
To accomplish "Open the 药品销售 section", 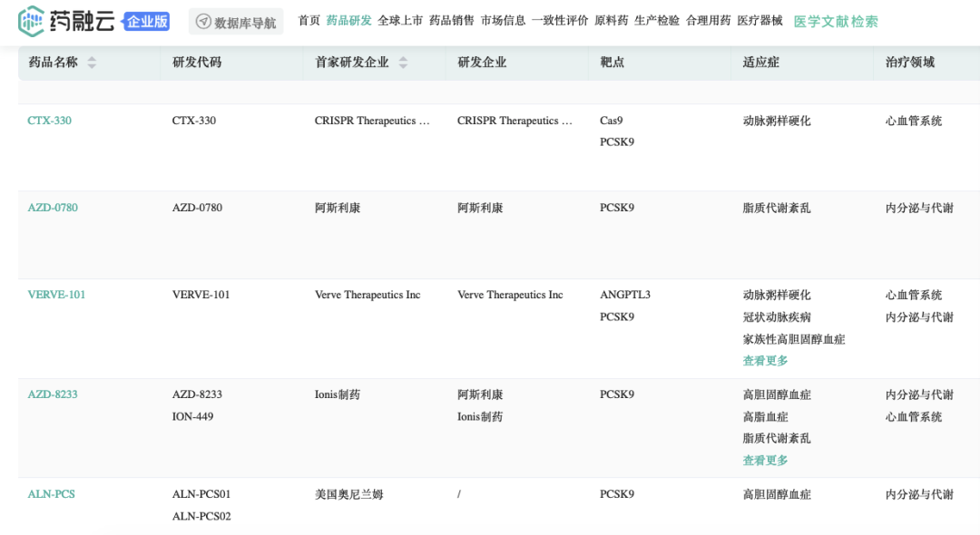I will click(x=452, y=21).
